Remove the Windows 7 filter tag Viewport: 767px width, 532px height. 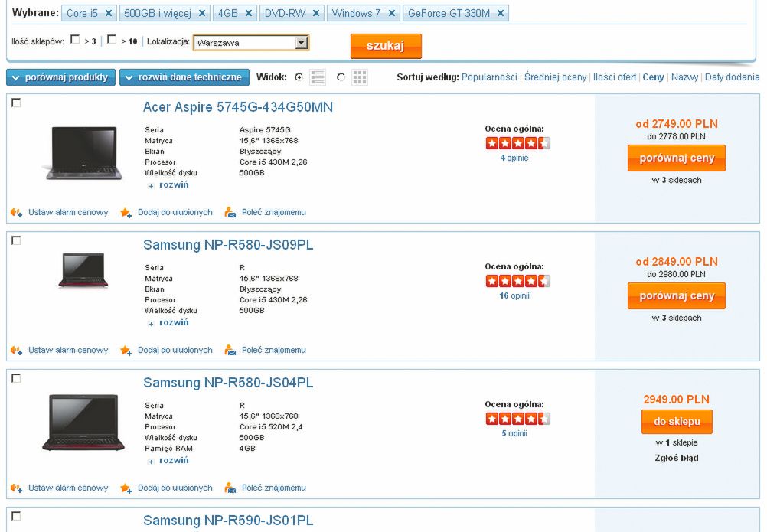[392, 14]
